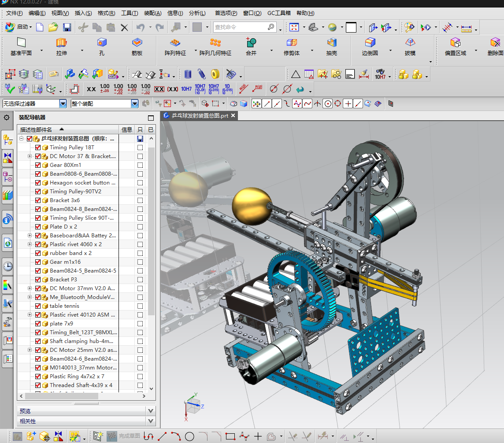The width and height of the screenshot is (504, 443).
Task: Click the Draft (拔模) tool icon
Action: [410, 43]
